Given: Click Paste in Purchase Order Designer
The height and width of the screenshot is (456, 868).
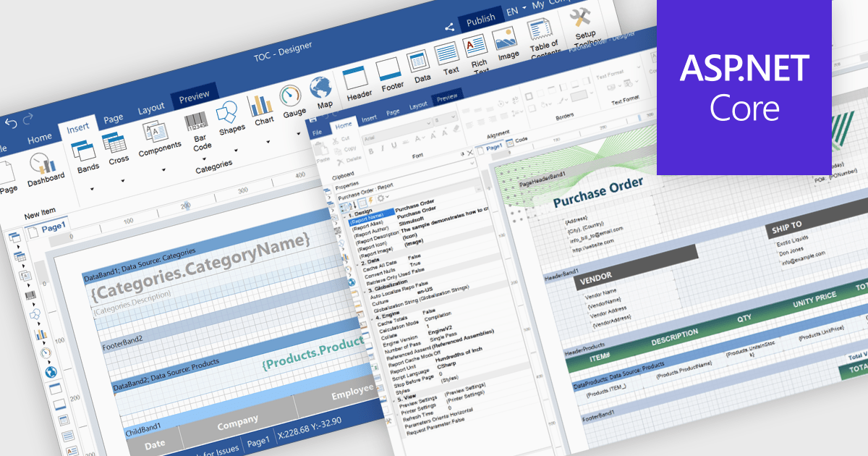Looking at the screenshot, I should [x=323, y=153].
